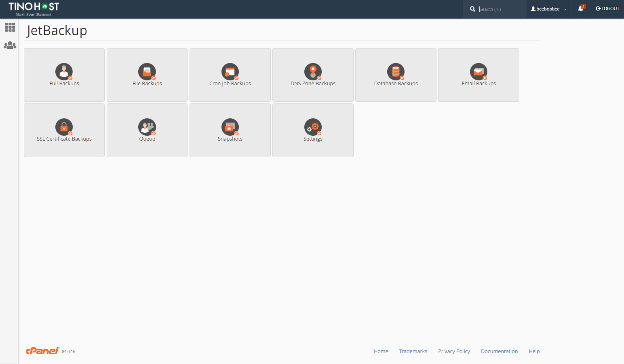Viewport: 624px width, 364px height.
Task: Open the Home footer link
Action: (381, 351)
